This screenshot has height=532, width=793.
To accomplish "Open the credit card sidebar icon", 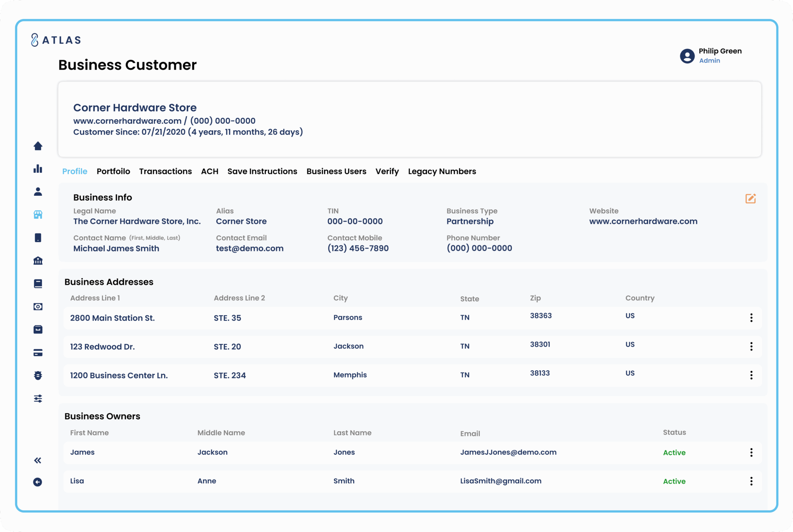I will point(38,353).
